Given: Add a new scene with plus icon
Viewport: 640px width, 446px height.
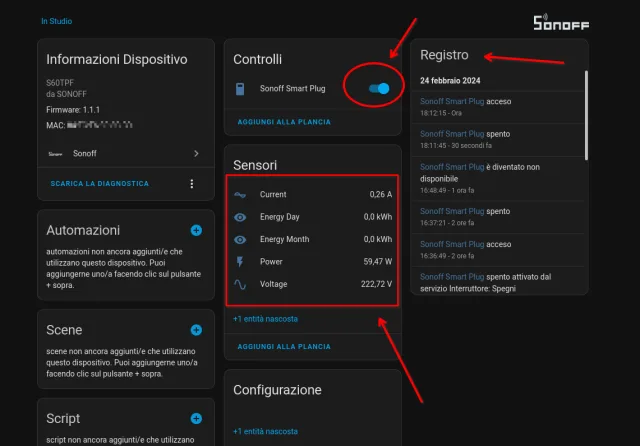Looking at the screenshot, I should (x=196, y=330).
